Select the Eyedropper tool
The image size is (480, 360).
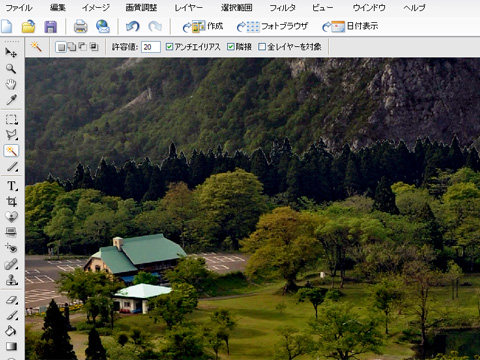coord(11,100)
